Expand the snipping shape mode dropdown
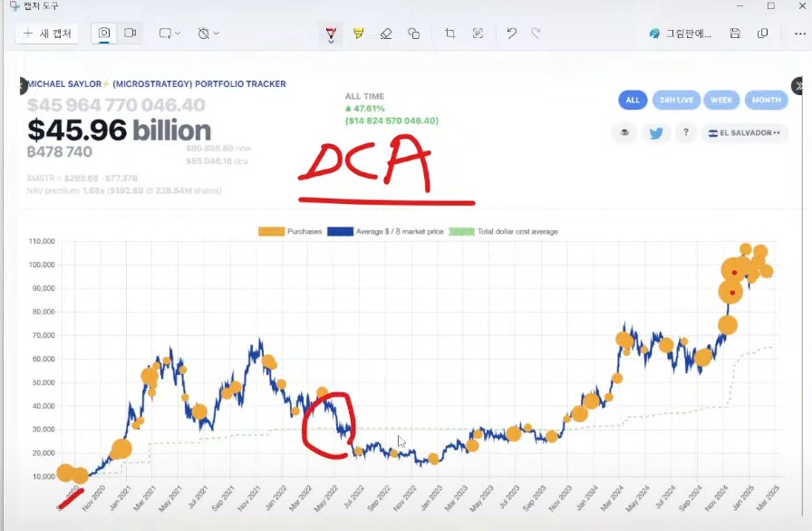 pyautogui.click(x=169, y=34)
